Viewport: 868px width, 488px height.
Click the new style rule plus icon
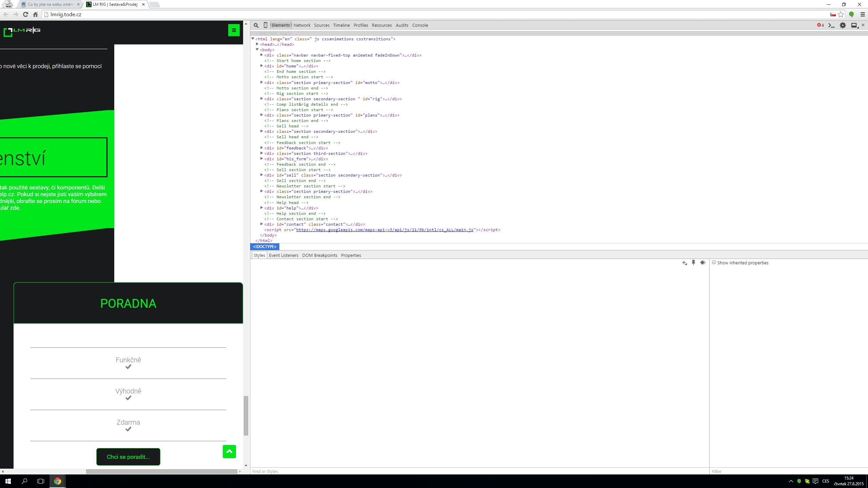[x=684, y=263]
